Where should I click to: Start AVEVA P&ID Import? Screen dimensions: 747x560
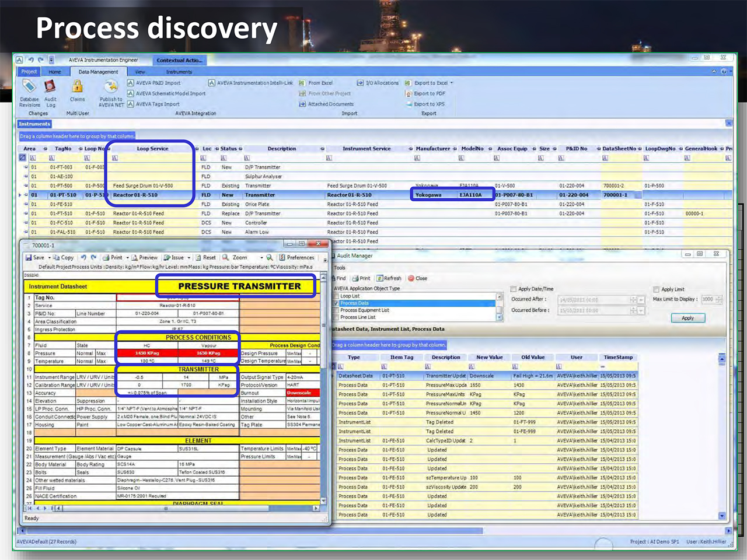[154, 83]
